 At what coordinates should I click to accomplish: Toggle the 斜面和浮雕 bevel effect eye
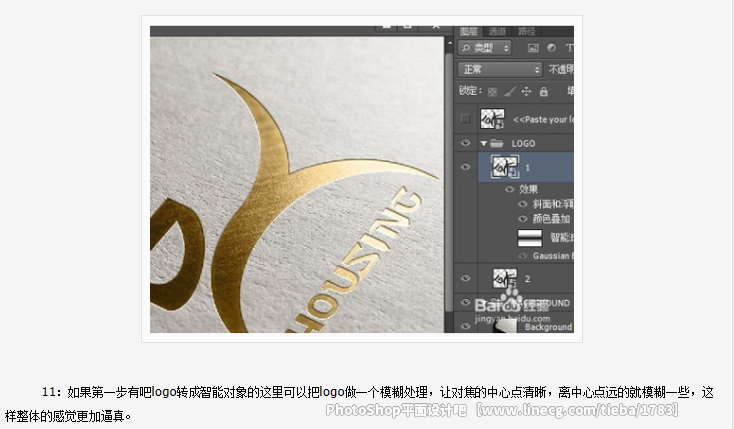(523, 204)
